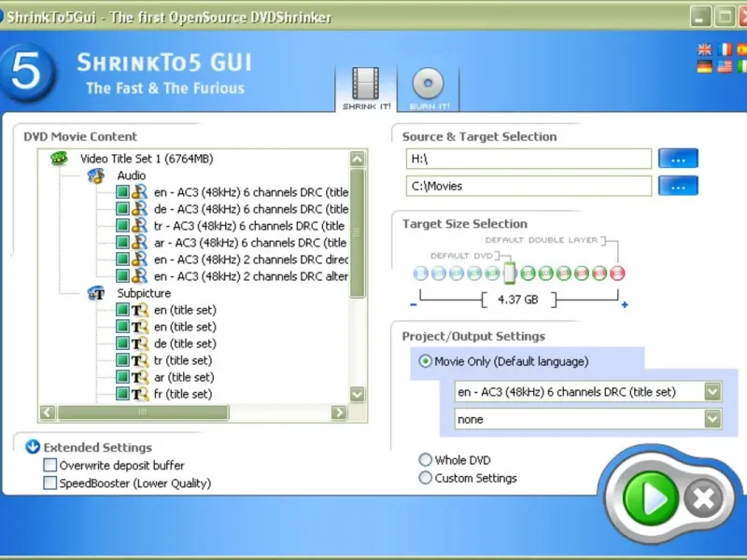Screen dimensions: 747x560
Task: Click subtitle icon of tr (title set)
Action: tap(139, 360)
